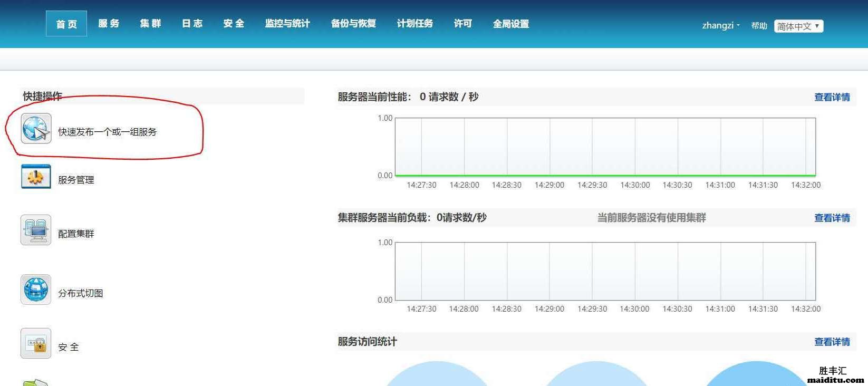Image resolution: width=868 pixels, height=386 pixels.
Task: Expand the zhangzi user dropdown
Action: tap(721, 25)
